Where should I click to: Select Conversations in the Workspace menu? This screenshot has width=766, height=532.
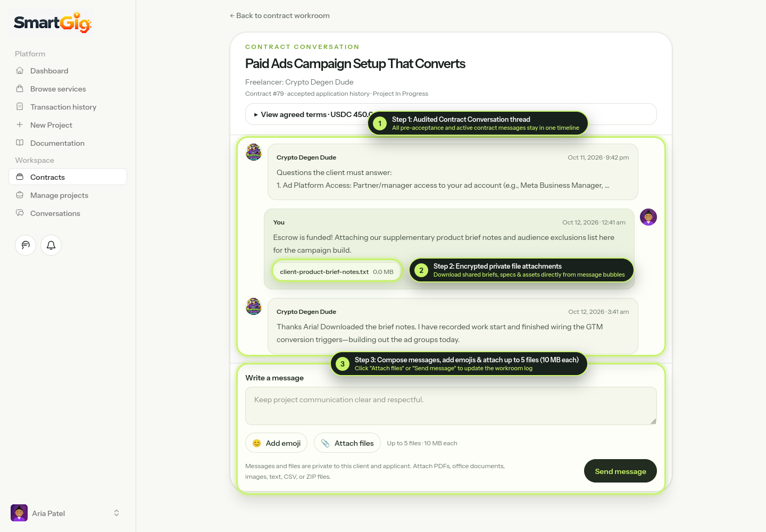coord(68,213)
